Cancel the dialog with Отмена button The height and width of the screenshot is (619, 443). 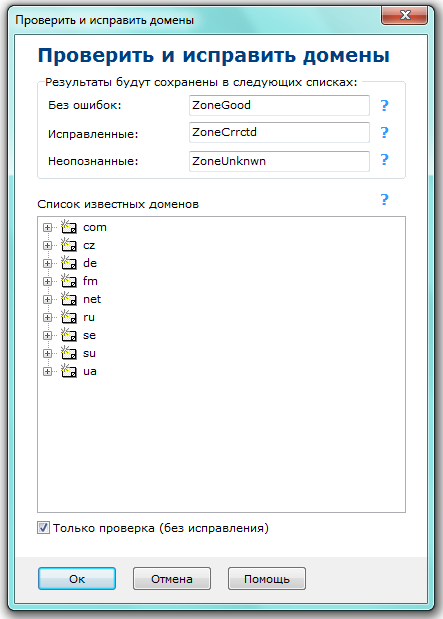tap(172, 579)
